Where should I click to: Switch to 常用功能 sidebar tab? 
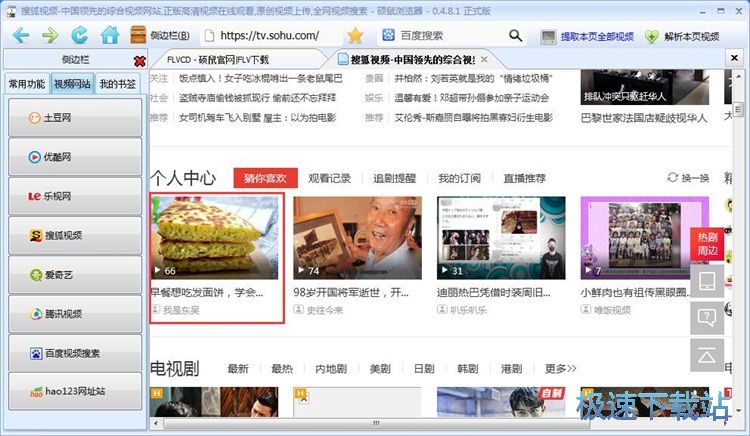coord(27,84)
